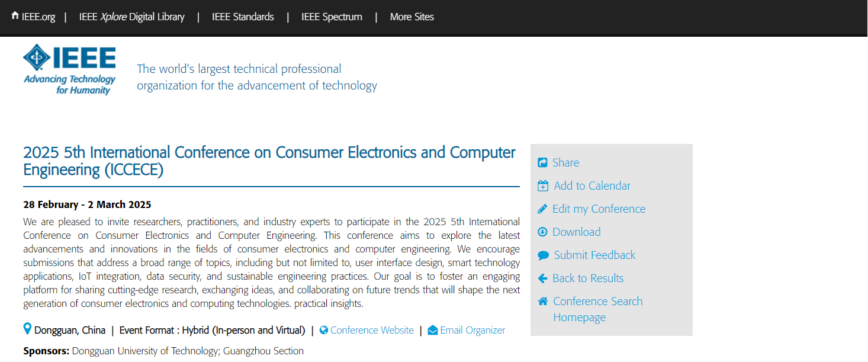The height and width of the screenshot is (362, 868).
Task: Open the Conference Website link
Action: point(372,330)
